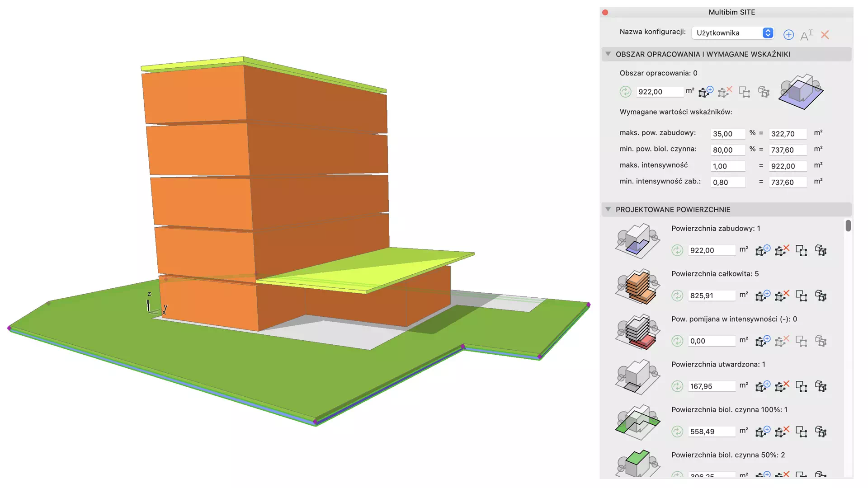Collapse the Projektowane powierzchnie section
Screen dimensions: 868x488
point(608,209)
